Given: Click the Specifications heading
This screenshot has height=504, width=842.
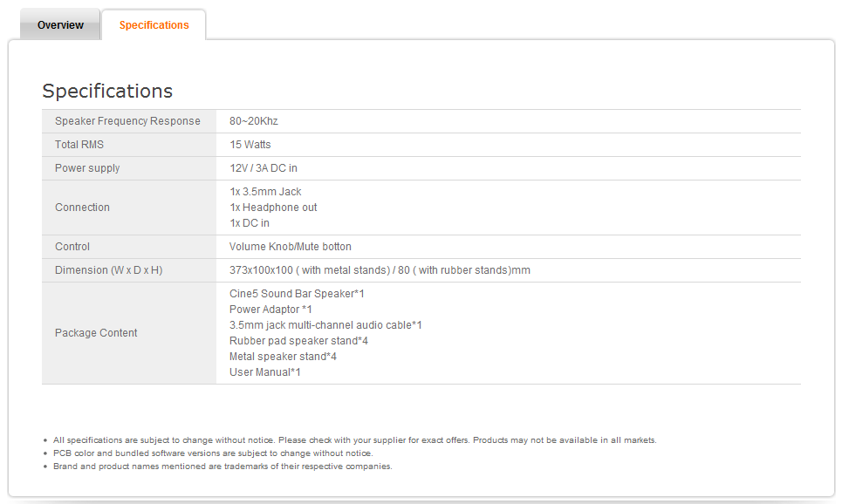Looking at the screenshot, I should pos(107,92).
